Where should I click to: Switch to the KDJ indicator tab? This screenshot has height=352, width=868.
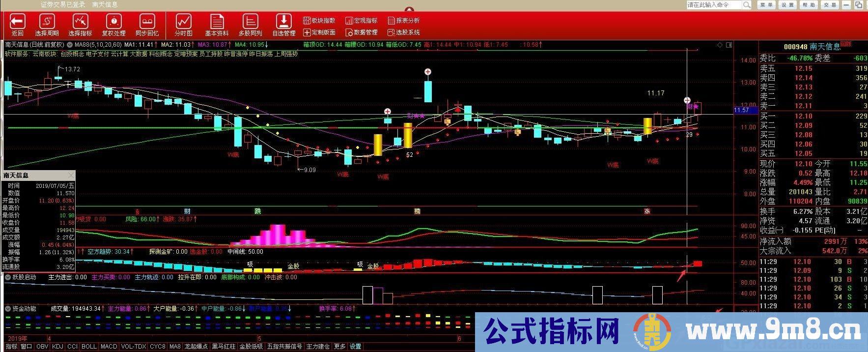point(57,347)
